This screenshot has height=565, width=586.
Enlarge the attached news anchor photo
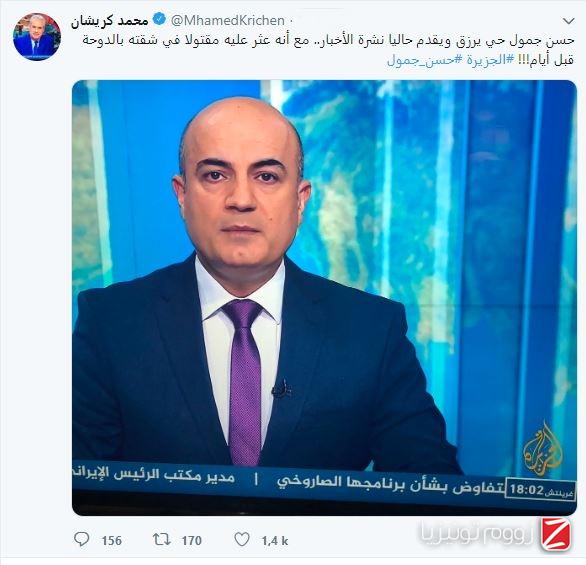(324, 297)
